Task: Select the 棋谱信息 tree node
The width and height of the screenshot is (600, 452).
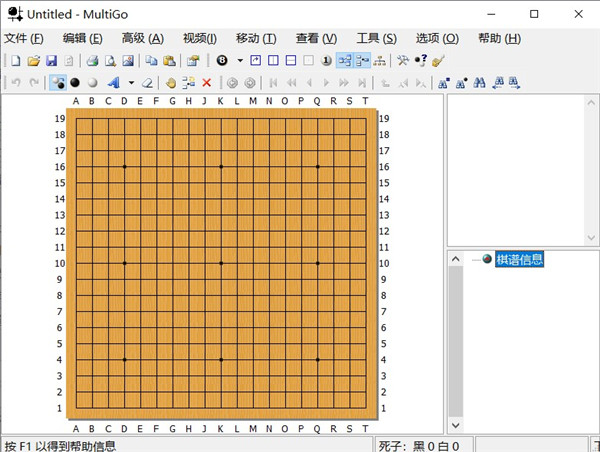Action: point(519,259)
